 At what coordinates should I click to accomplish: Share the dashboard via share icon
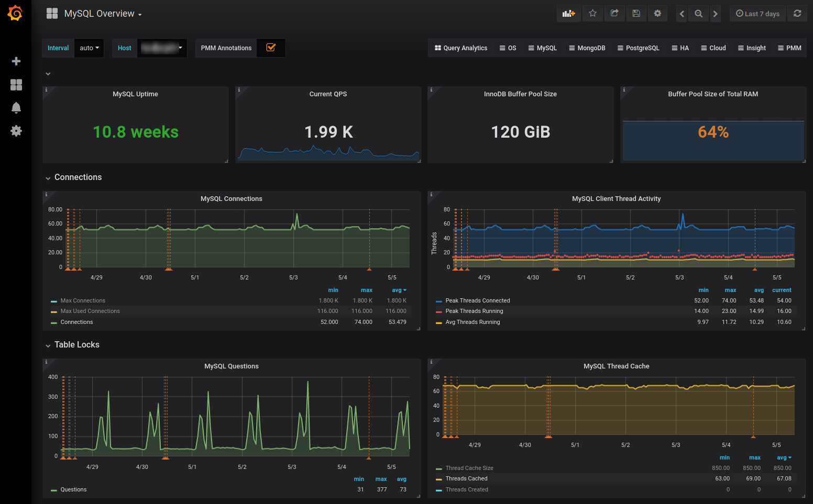coord(614,14)
